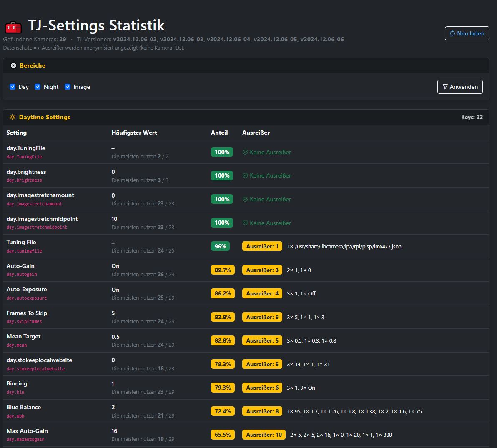Click the check icon beside Keine Ausreißer for day.brightness

tap(246, 175)
